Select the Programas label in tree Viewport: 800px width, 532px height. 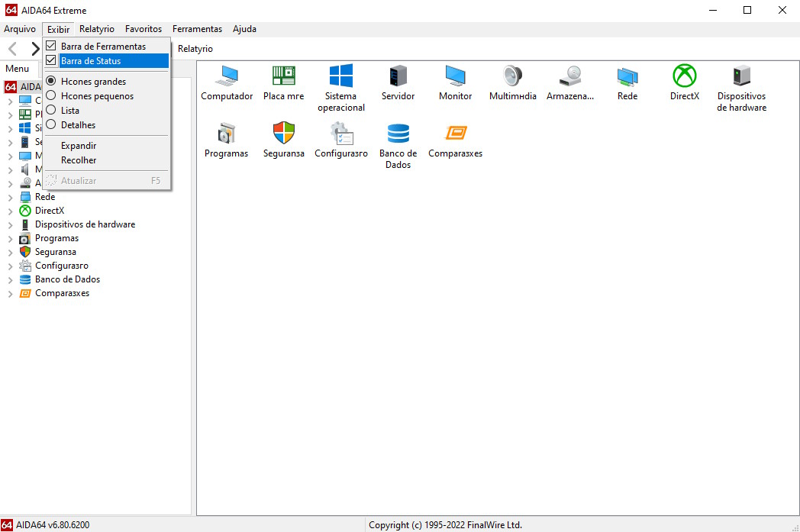click(x=56, y=238)
